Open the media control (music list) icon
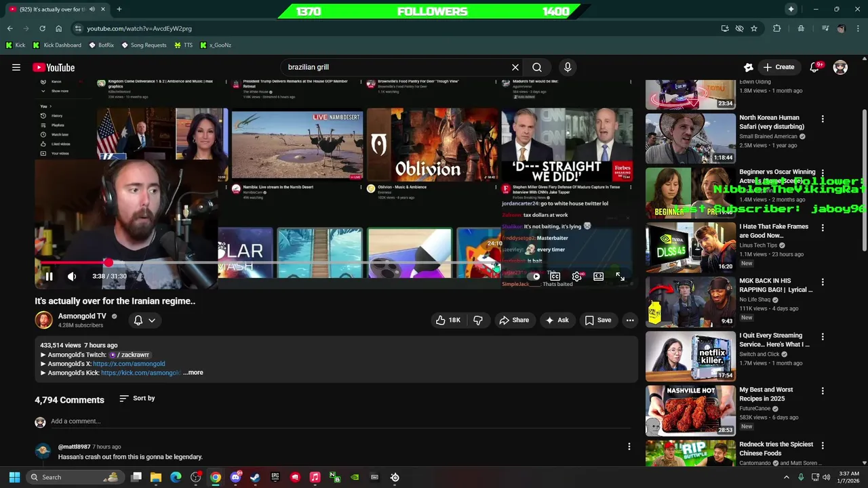This screenshot has width=868, height=488. pos(825,28)
